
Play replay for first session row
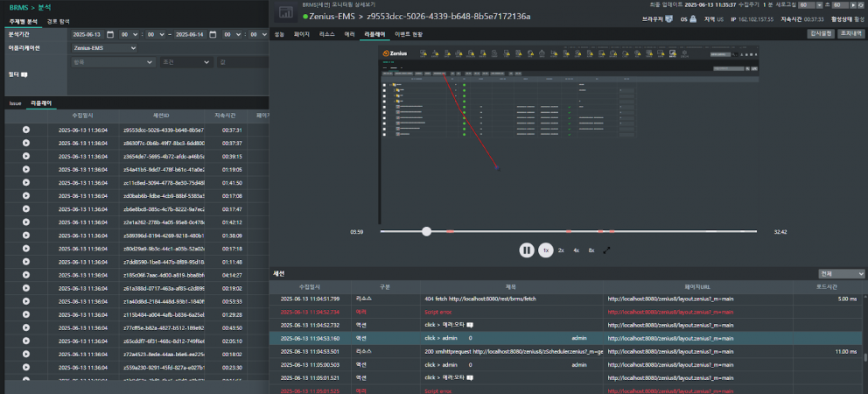(26, 130)
